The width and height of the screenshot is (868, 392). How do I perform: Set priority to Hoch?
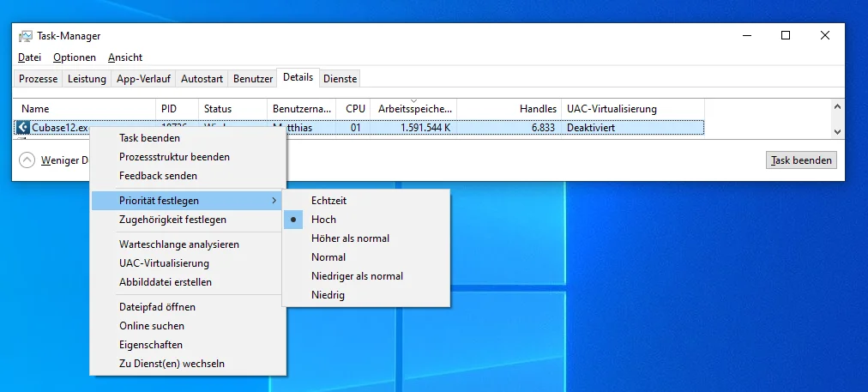point(366,220)
